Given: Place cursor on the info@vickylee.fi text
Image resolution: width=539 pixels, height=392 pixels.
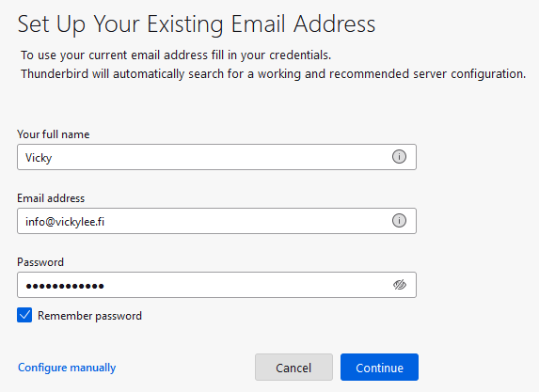Looking at the screenshot, I should point(65,222).
